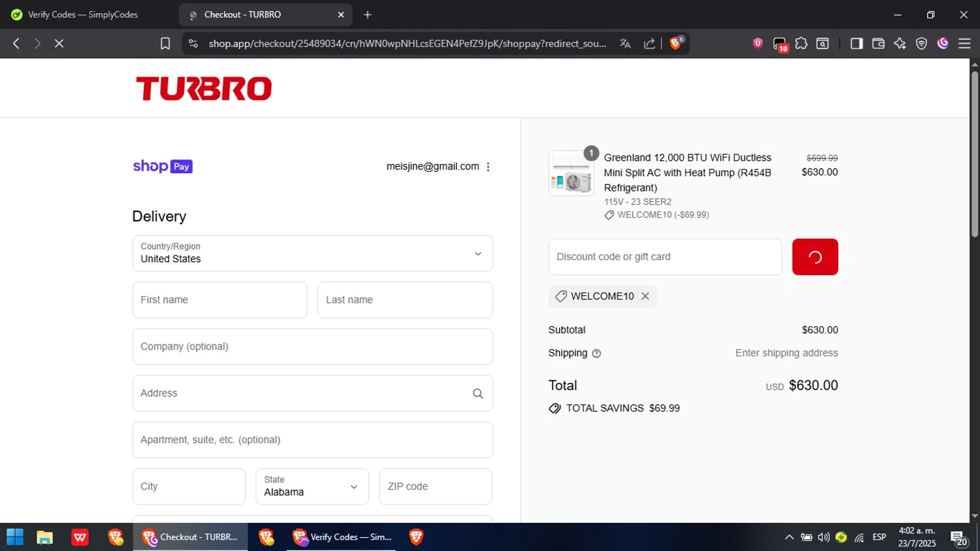This screenshot has height=551, width=980.
Task: Open Leo AI sparkle icon
Action: tap(900, 43)
